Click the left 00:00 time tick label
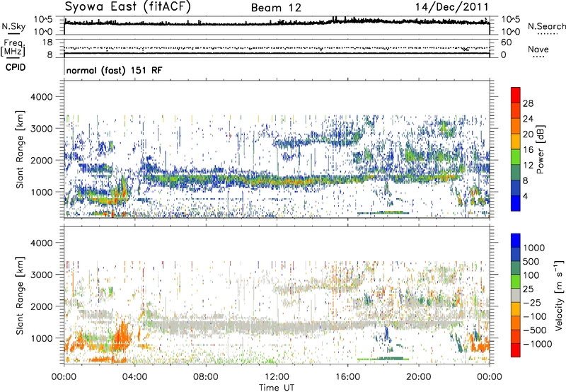The height and width of the screenshot is (392, 566). 64,377
